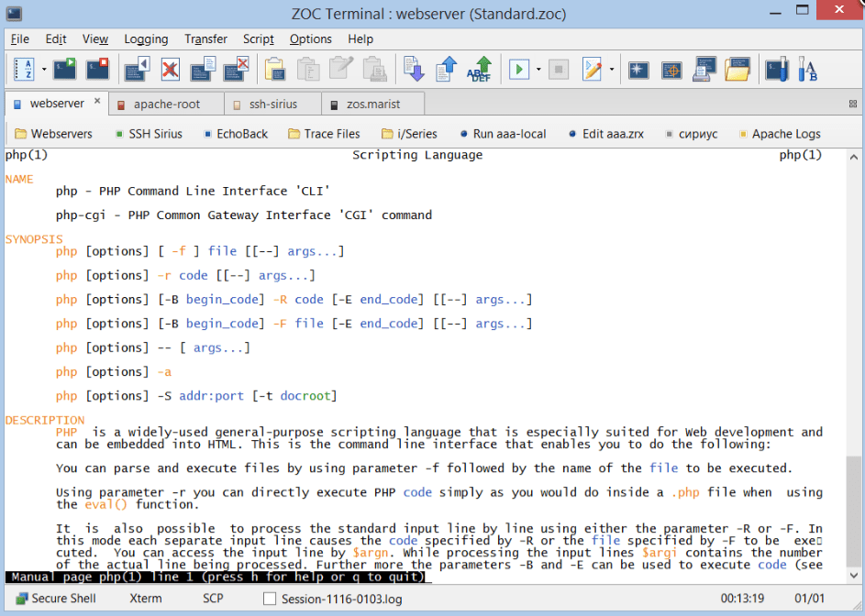The image size is (865, 616).
Task: Switch to the zos.marist tab
Action: 373,104
